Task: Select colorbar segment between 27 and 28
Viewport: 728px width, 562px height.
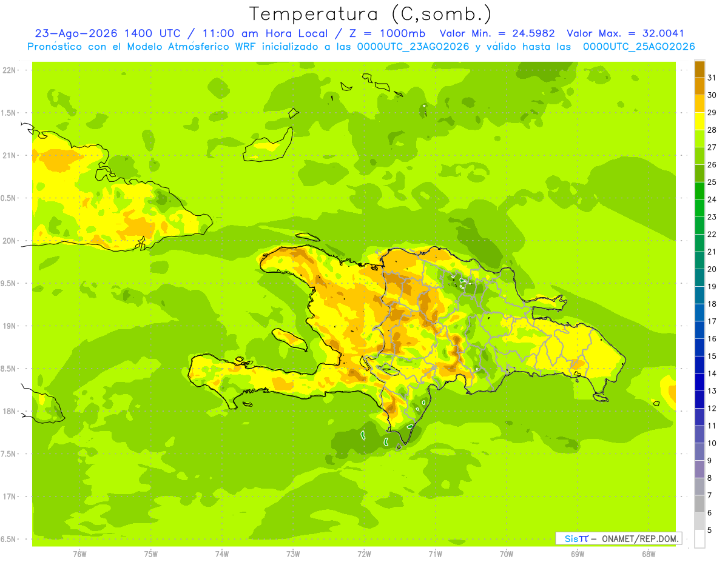Action: pos(699,138)
